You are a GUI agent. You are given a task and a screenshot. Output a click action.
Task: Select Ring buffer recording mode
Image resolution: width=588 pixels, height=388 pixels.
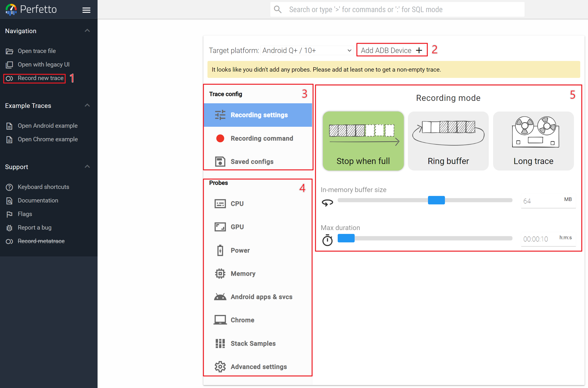click(x=448, y=141)
